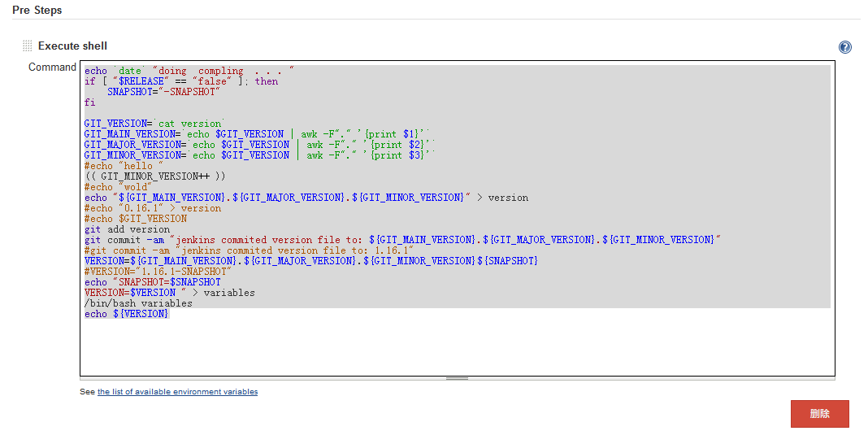Screen dimensions: 868x444
Task: Click the '(( GIT_MINOR_VERSION++ ))' line
Action: tap(155, 176)
